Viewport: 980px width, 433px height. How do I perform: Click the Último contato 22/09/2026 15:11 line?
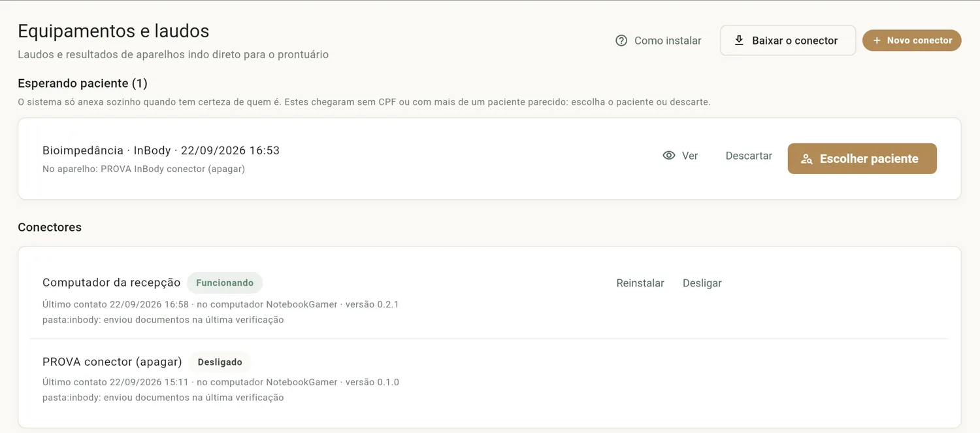[220, 382]
